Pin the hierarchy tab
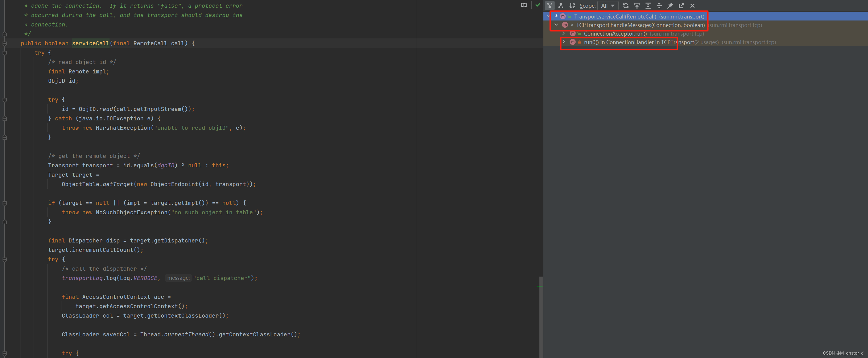Viewport: 868px width, 358px height. [x=670, y=6]
